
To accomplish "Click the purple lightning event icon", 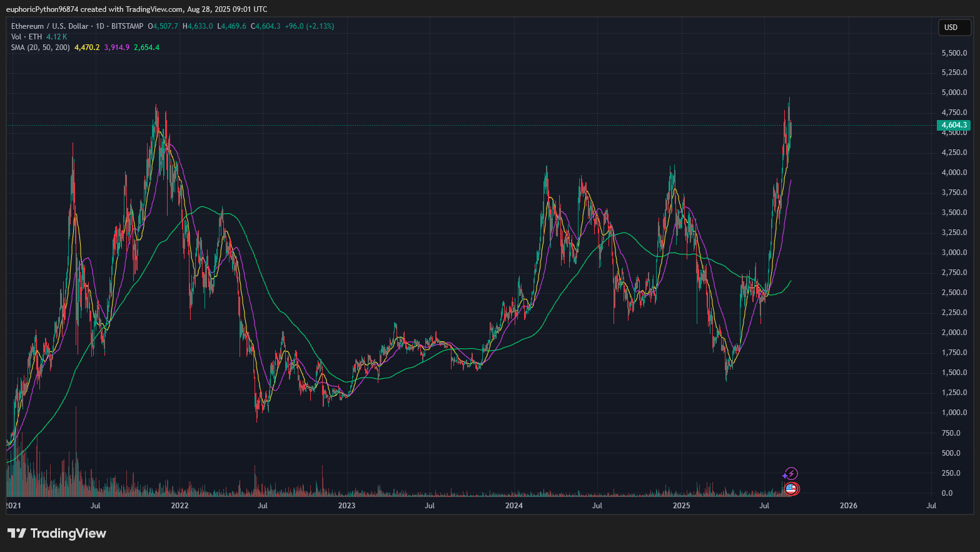I will point(791,474).
